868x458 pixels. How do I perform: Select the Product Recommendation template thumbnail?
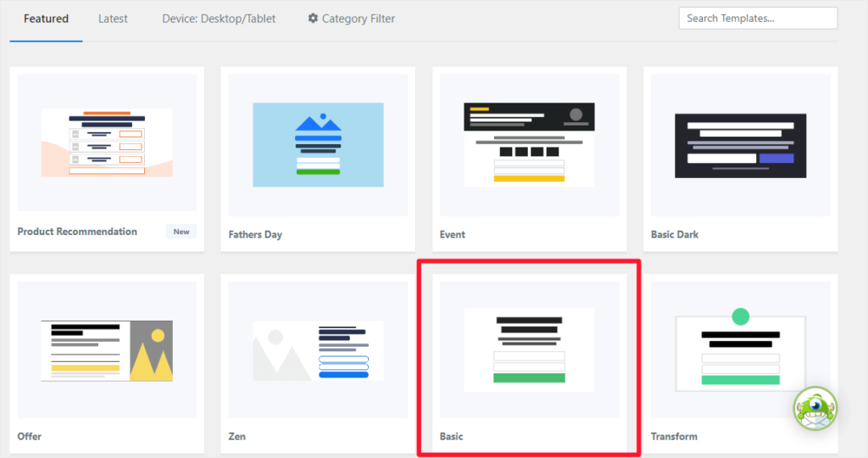(x=107, y=142)
